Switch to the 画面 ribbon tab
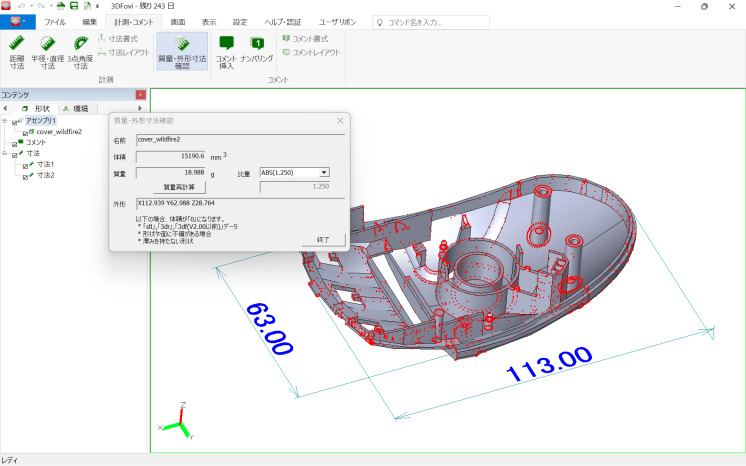Screen dimensions: 746x466 [178, 22]
